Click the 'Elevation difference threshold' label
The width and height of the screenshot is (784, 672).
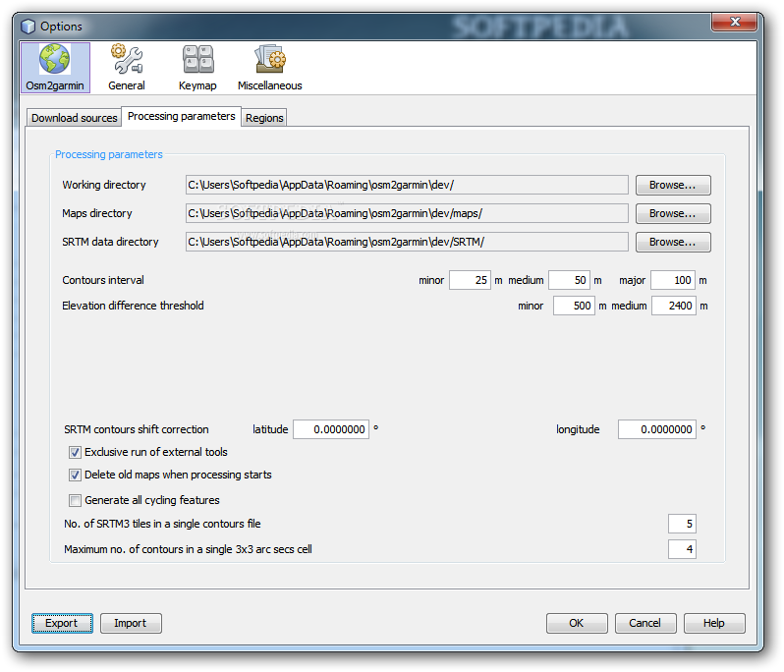click(x=133, y=306)
